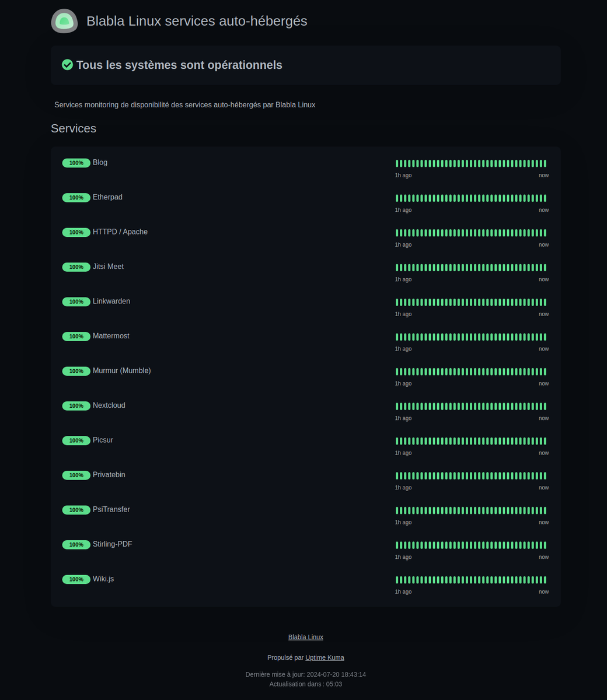Click the Dernière mise à jour timestamp
The height and width of the screenshot is (700, 607).
[306, 674]
